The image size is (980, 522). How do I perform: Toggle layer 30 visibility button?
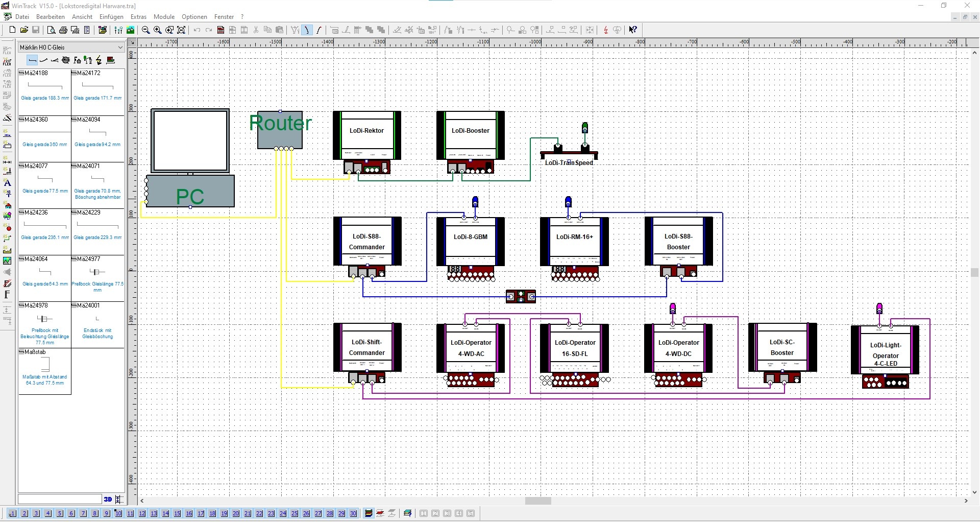tap(353, 513)
